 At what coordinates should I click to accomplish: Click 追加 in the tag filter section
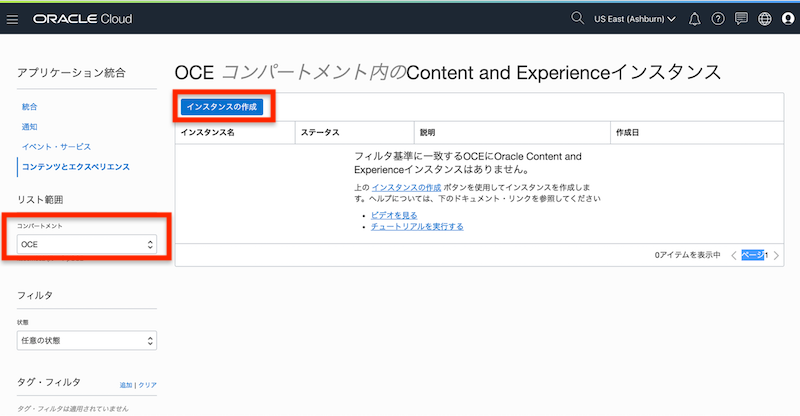pos(126,385)
